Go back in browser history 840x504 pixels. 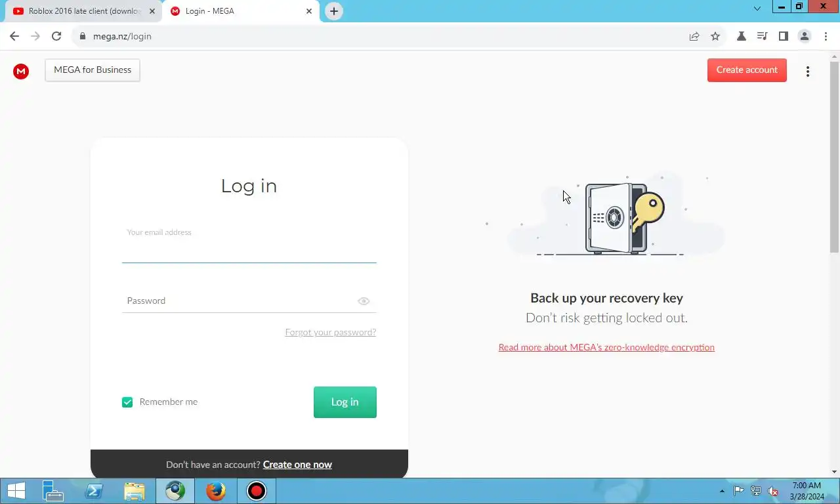coord(14,36)
